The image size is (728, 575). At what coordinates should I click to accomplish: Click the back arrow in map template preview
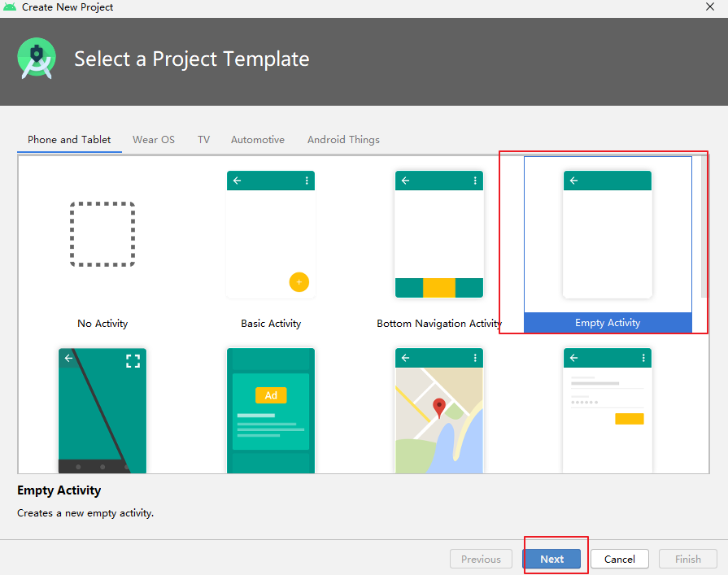tap(405, 358)
